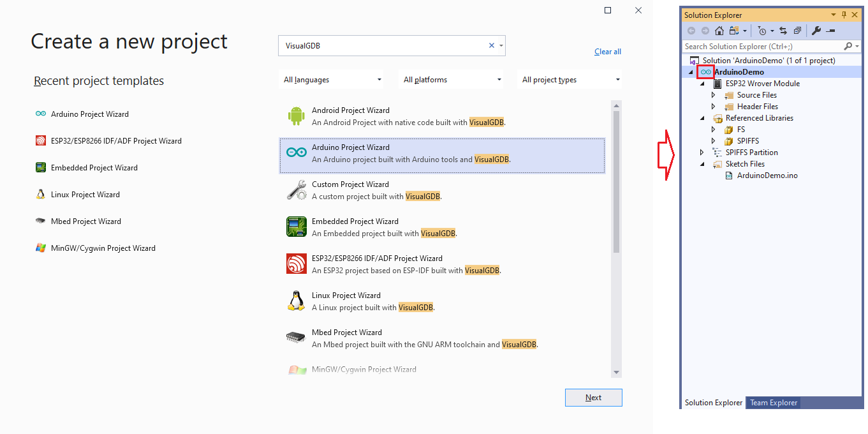Click the Sketch Files folder icon
The width and height of the screenshot is (868, 434).
pyautogui.click(x=717, y=164)
